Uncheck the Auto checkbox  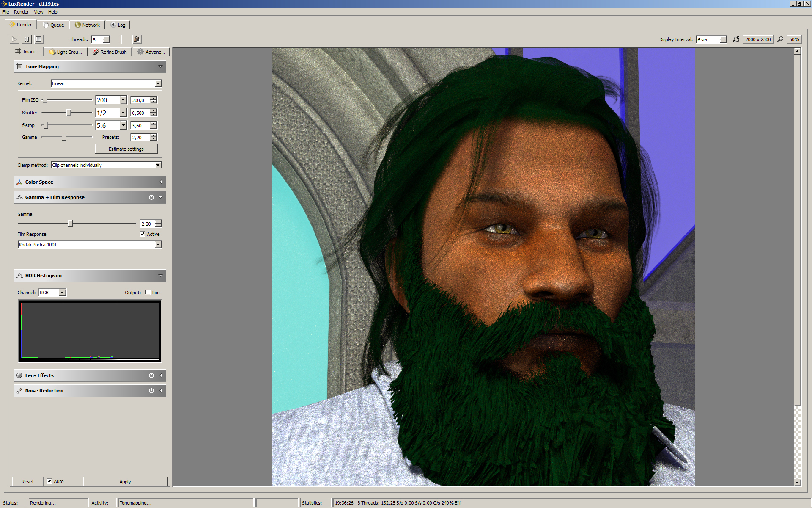49,481
